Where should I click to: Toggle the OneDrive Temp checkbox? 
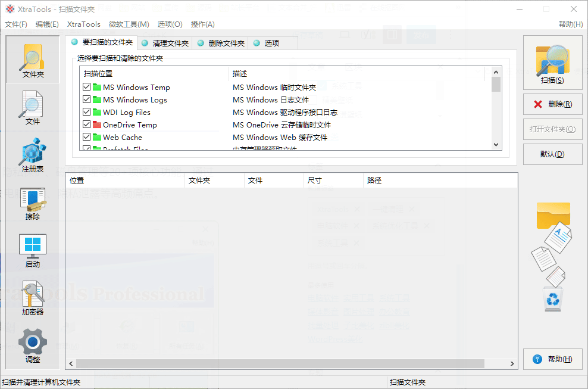click(87, 125)
